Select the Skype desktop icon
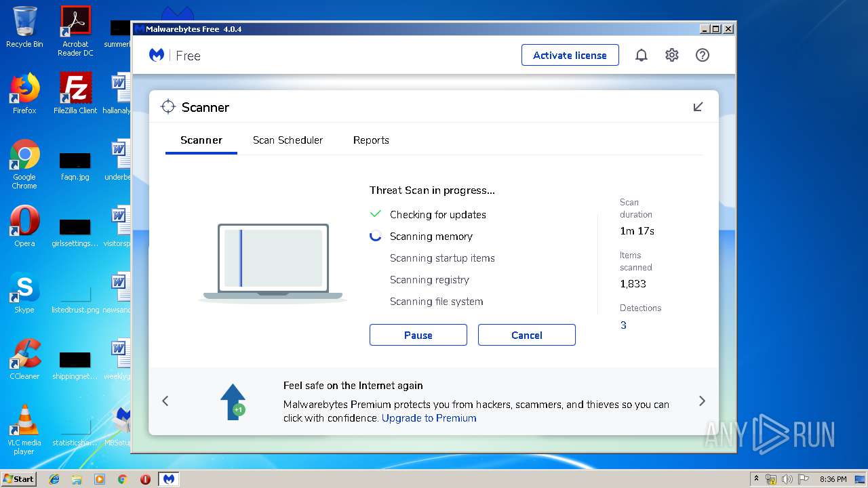Image resolution: width=868 pixels, height=488 pixels. coord(24,292)
